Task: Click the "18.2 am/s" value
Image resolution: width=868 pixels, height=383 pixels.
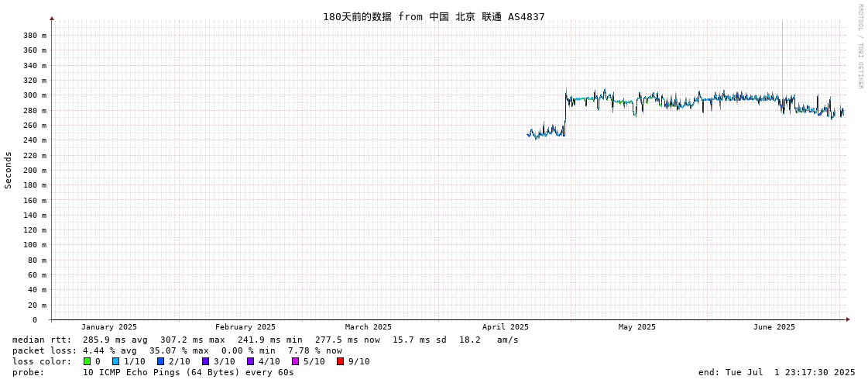Action: point(489,340)
